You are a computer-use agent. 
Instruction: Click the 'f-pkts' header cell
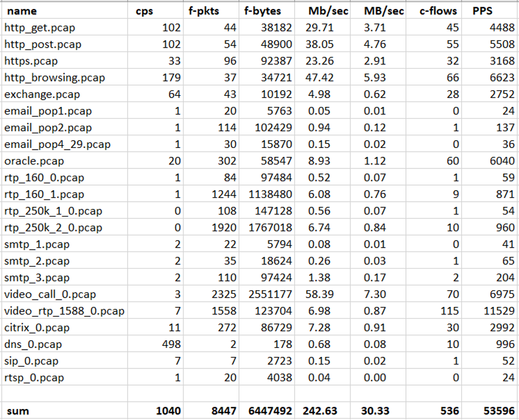pyautogui.click(x=200, y=11)
